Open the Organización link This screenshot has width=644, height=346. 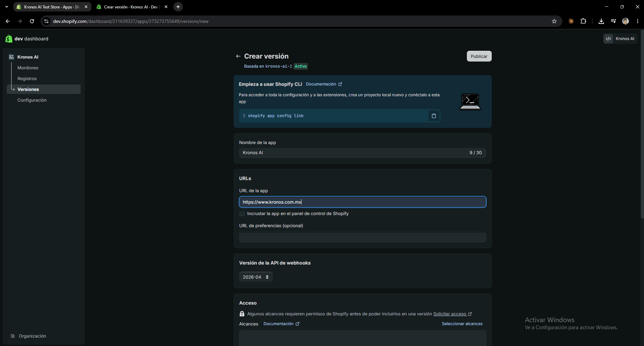pos(33,336)
